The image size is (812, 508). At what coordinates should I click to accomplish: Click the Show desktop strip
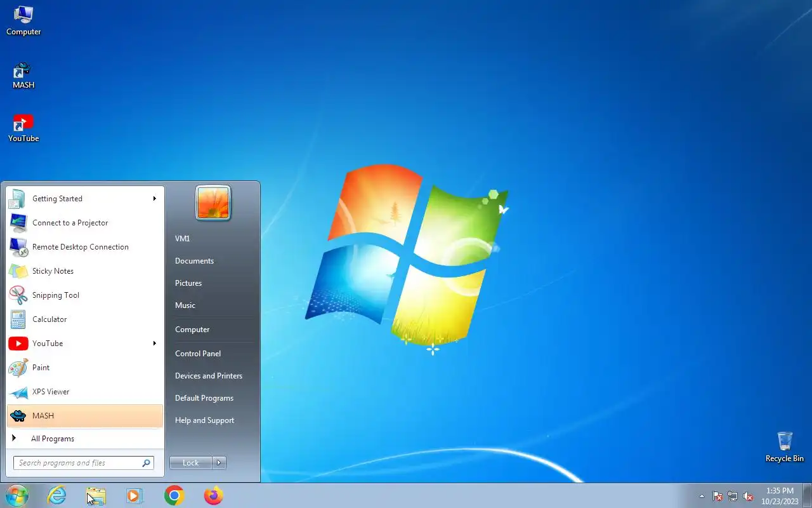click(808, 495)
